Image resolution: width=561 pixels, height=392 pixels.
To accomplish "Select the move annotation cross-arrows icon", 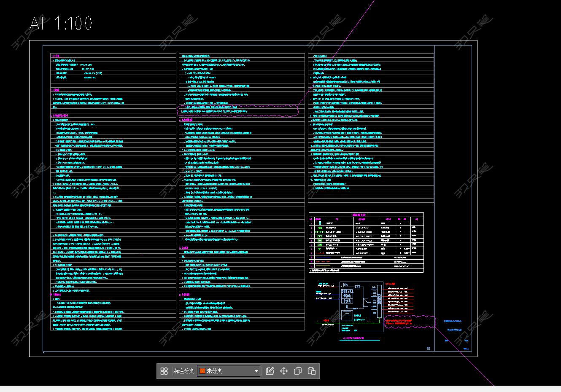I will click(x=284, y=371).
